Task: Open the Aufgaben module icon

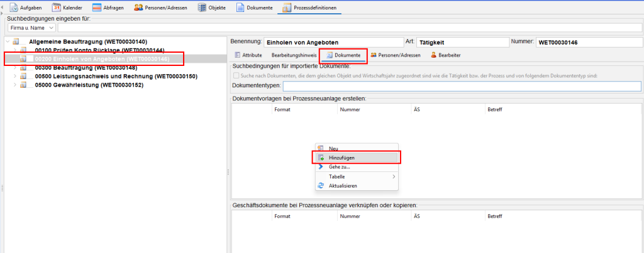Action: (x=14, y=8)
